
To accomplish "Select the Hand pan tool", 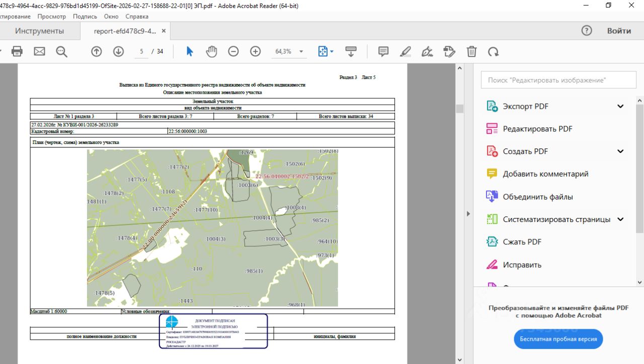I will [x=211, y=51].
